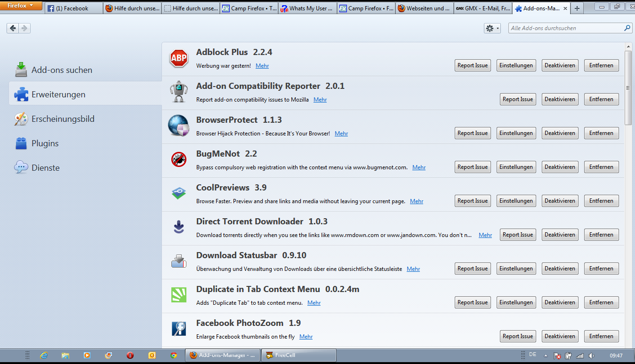
Task: Click the Add-on Compatibility Reporter robot icon
Action: (178, 92)
